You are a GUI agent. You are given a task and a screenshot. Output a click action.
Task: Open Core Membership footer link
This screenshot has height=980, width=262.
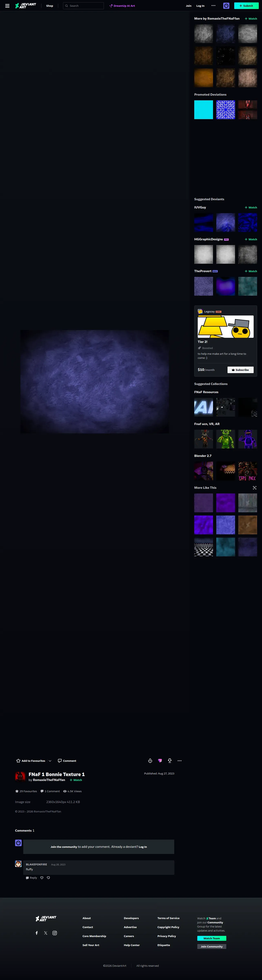click(x=94, y=936)
